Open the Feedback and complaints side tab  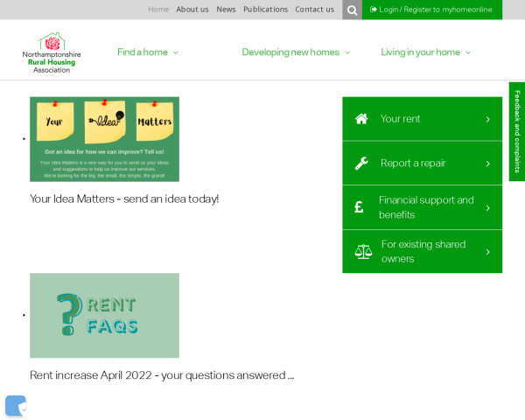pos(517,131)
